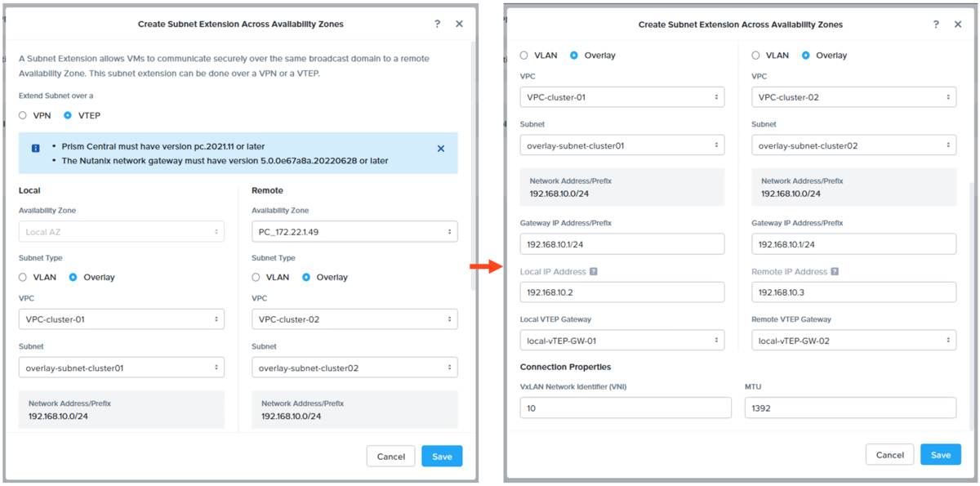Select remote VLAN radio in right dialog

(x=755, y=56)
